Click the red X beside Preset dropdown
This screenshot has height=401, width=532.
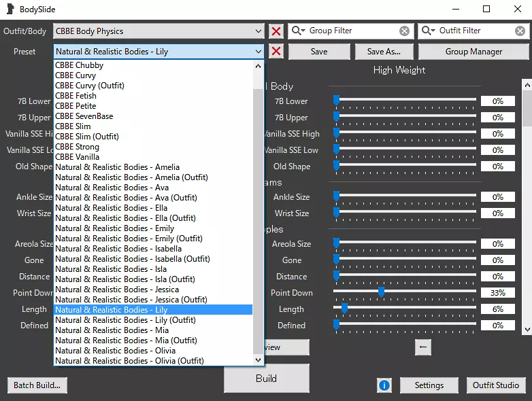[276, 52]
